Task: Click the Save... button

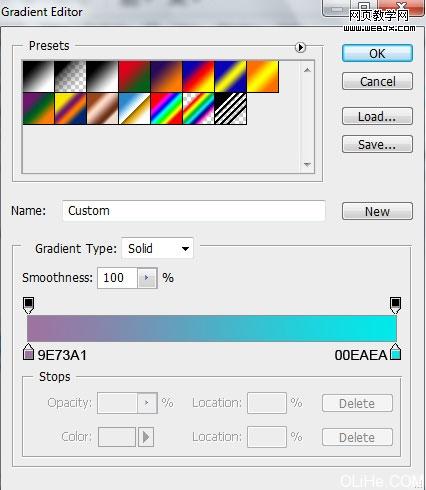Action: coord(377,144)
